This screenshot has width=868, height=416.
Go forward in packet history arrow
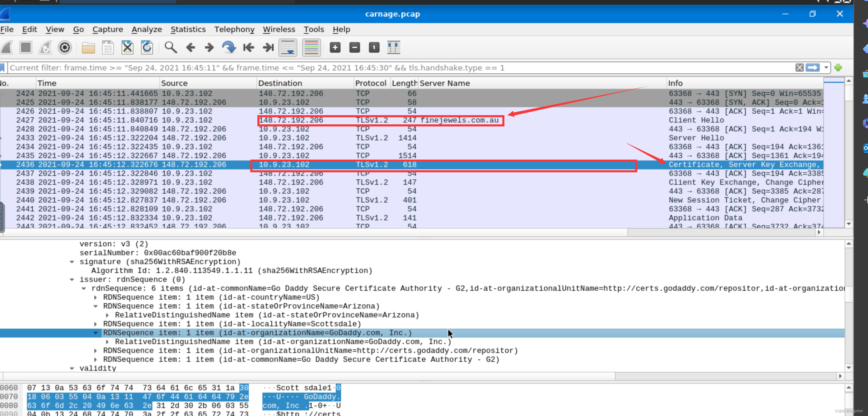pyautogui.click(x=209, y=48)
